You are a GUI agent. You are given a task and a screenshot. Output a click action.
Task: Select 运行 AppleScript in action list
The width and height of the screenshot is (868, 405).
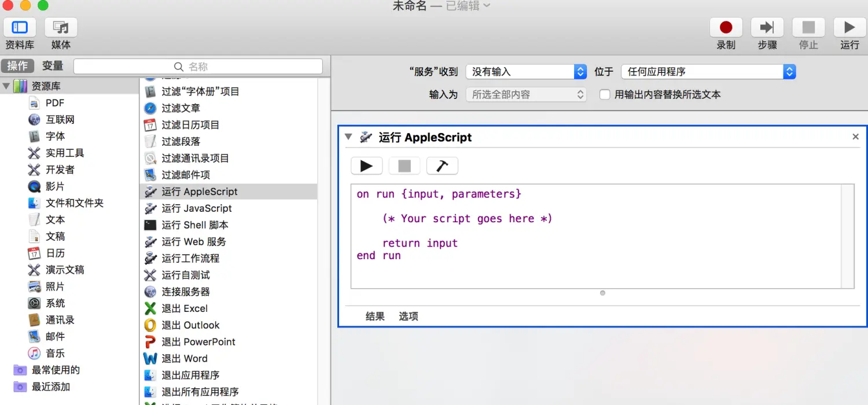[229, 192]
